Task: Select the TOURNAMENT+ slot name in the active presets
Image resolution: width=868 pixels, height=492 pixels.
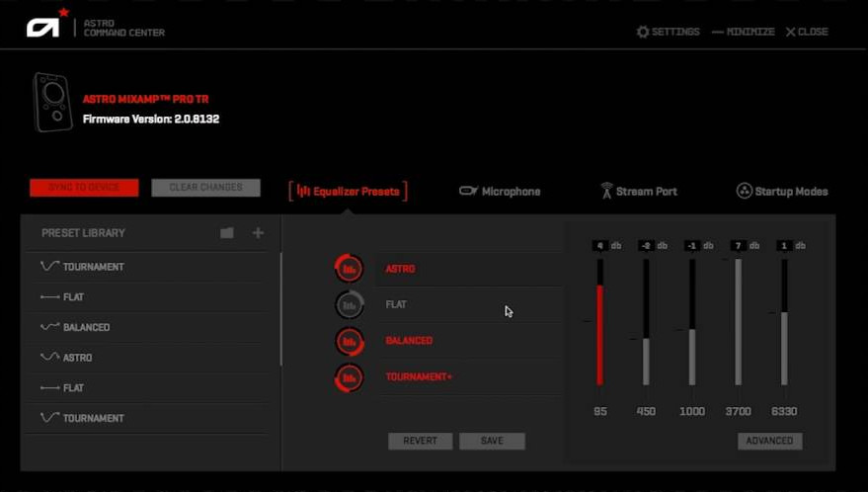Action: [x=419, y=376]
